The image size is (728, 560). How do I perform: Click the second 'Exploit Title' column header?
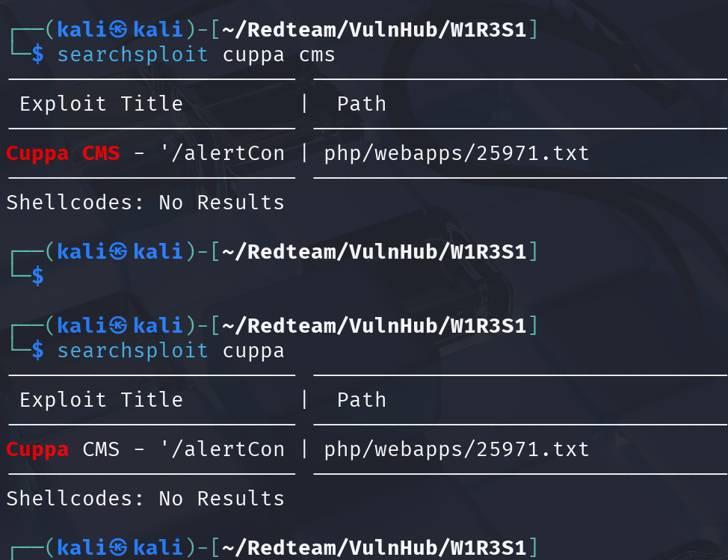[101, 400]
